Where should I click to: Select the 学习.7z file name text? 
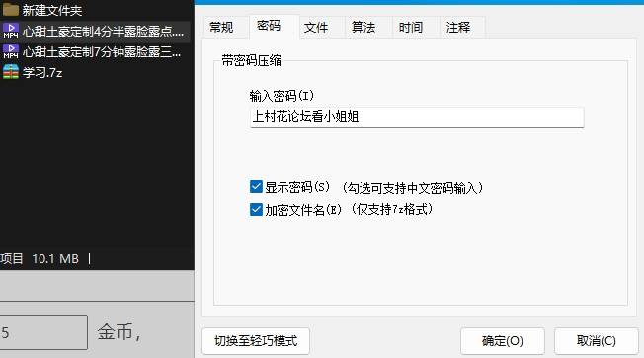(42, 73)
